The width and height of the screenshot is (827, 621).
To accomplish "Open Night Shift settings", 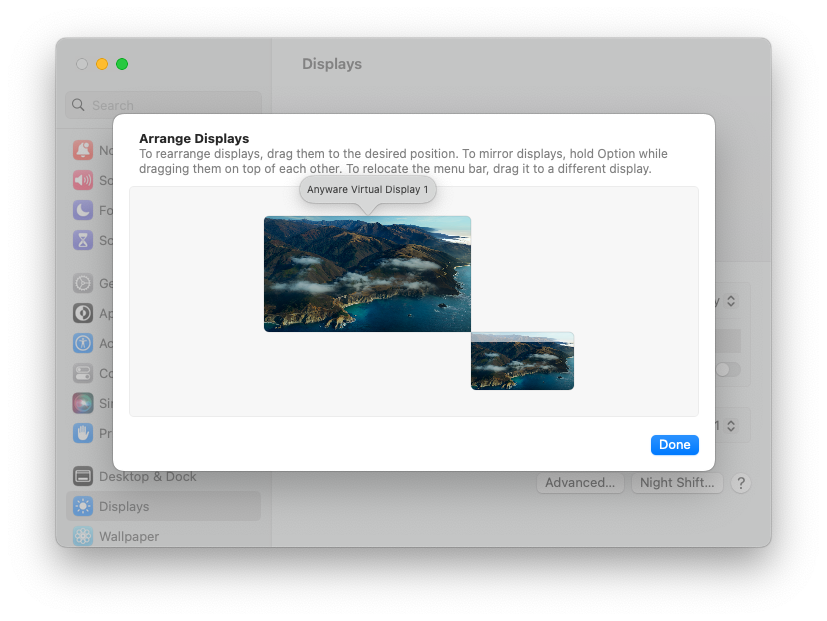I will coord(677,483).
